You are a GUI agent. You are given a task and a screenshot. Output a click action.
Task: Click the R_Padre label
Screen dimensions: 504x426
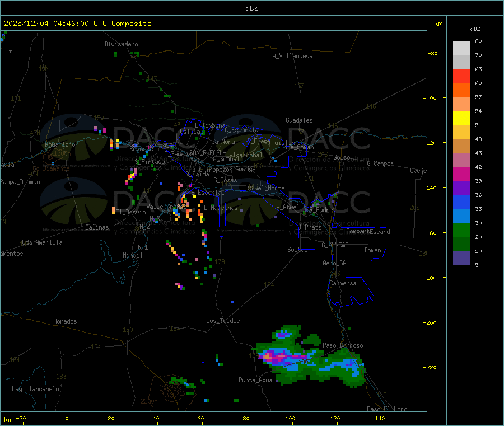coord(321,210)
